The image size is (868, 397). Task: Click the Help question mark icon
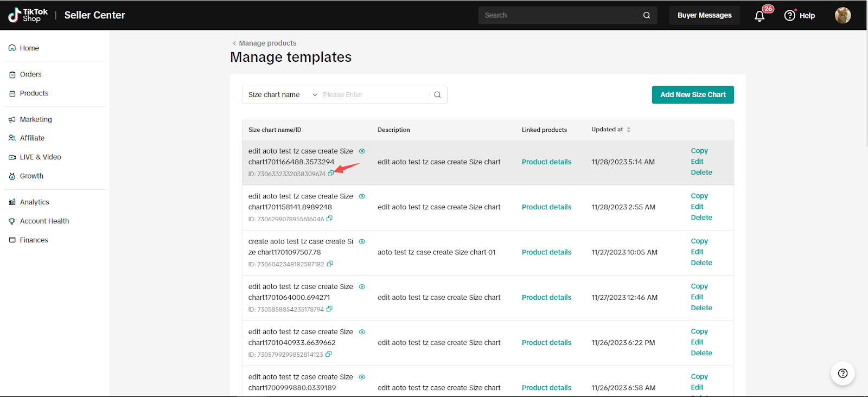pyautogui.click(x=790, y=16)
